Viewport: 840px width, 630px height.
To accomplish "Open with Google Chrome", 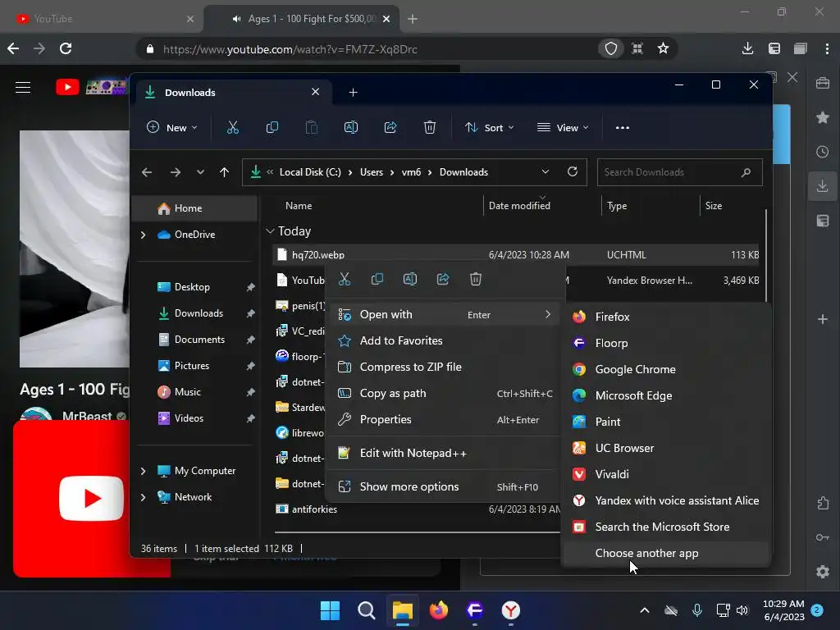I will point(666,369).
